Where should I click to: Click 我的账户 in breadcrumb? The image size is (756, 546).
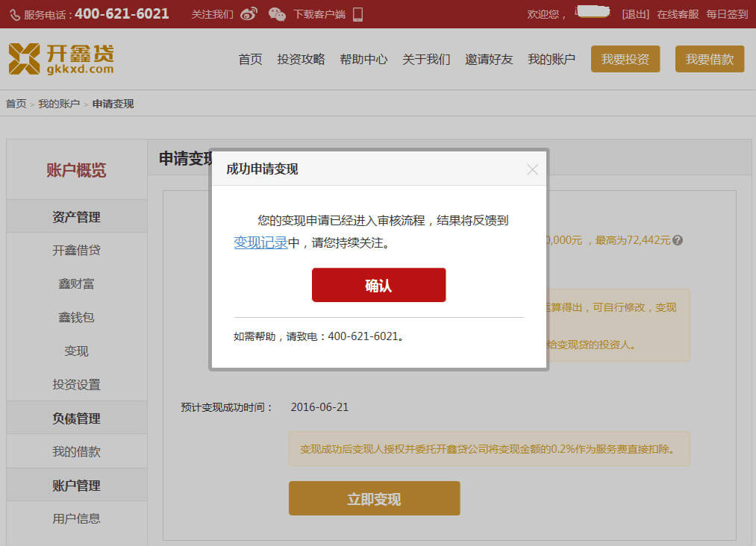59,104
